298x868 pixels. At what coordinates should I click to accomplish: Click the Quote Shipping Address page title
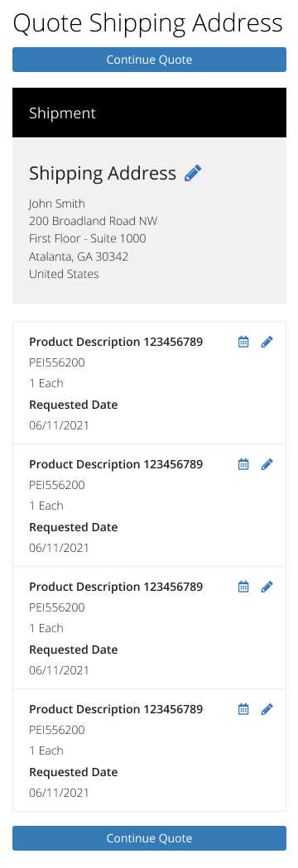coord(148,24)
